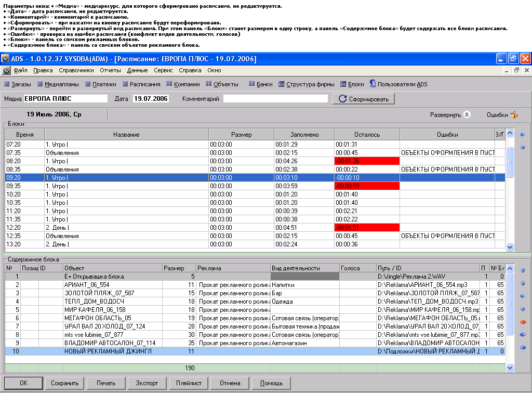Select the 12:20 2. День block row
The height and width of the screenshot is (393, 532).
click(x=255, y=227)
